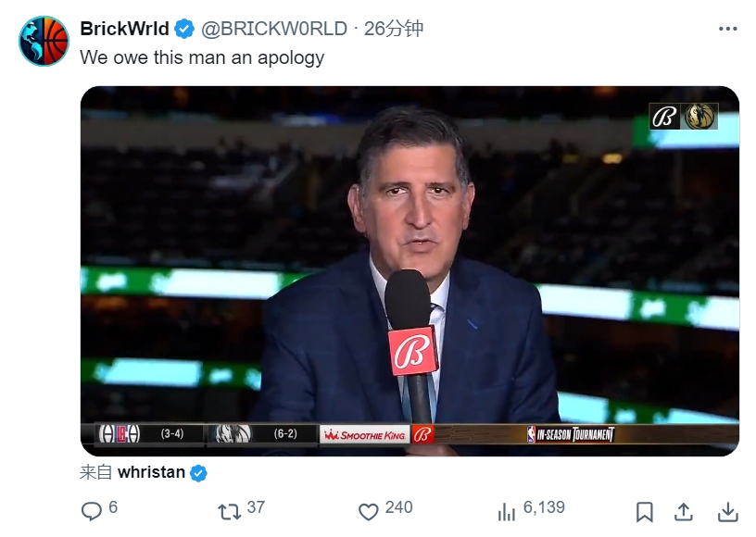The width and height of the screenshot is (756, 537).
Task: Toggle the bookmark icon
Action: (645, 511)
